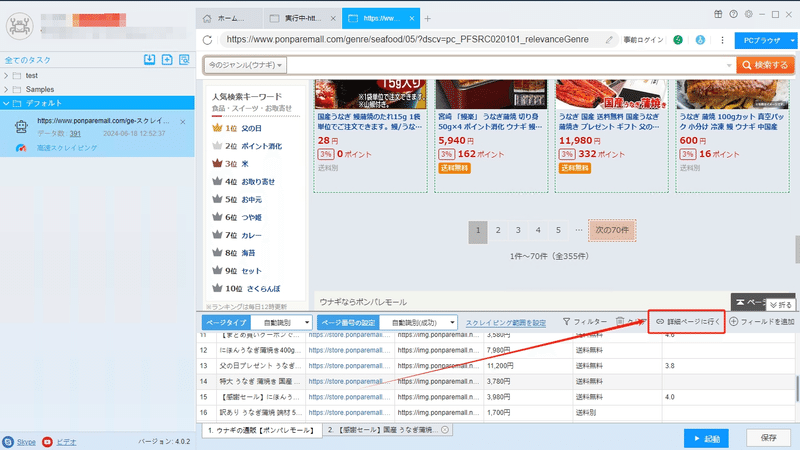Click the site search text field
Screen dimensions: 800x450
pos(511,65)
